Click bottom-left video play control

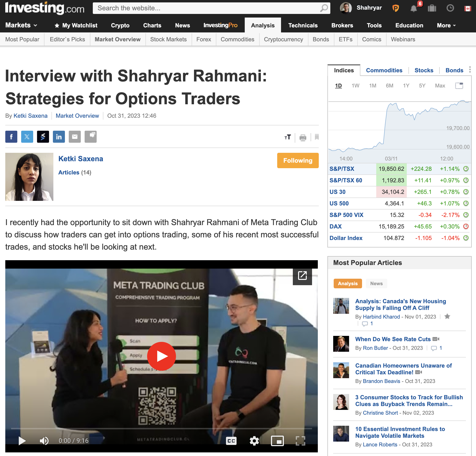[x=22, y=441]
